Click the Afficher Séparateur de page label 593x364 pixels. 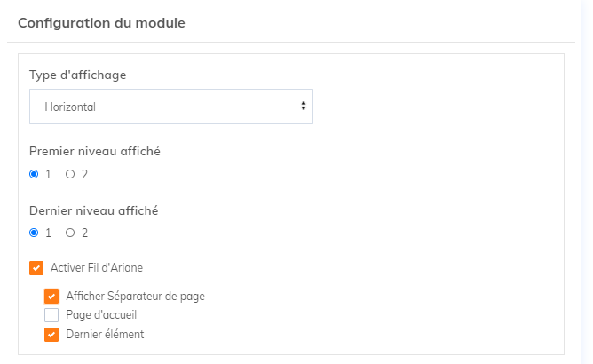click(135, 297)
